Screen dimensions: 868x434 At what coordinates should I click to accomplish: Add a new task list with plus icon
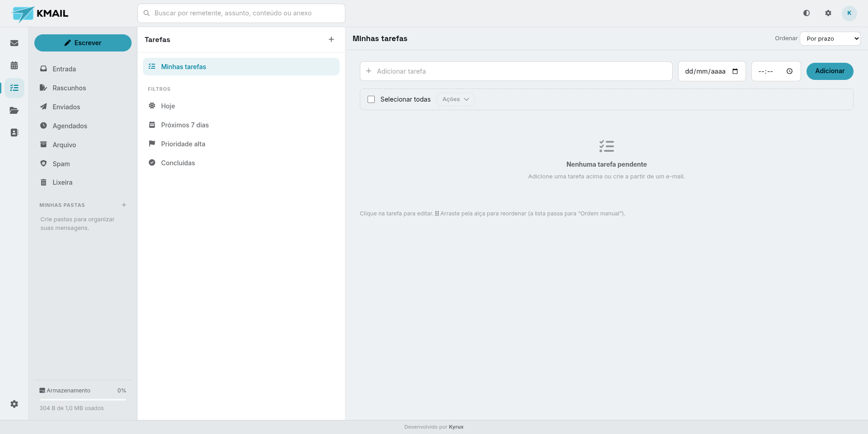(x=331, y=40)
